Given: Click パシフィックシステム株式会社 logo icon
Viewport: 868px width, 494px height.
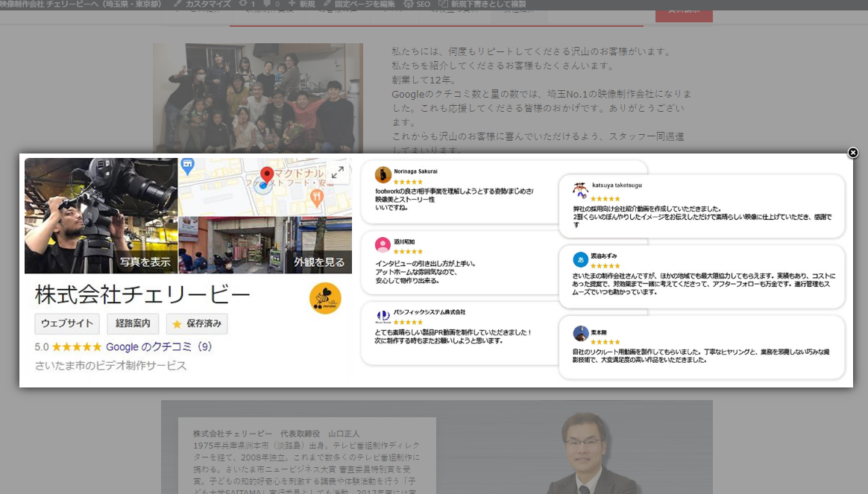Looking at the screenshot, I should coord(383,316).
